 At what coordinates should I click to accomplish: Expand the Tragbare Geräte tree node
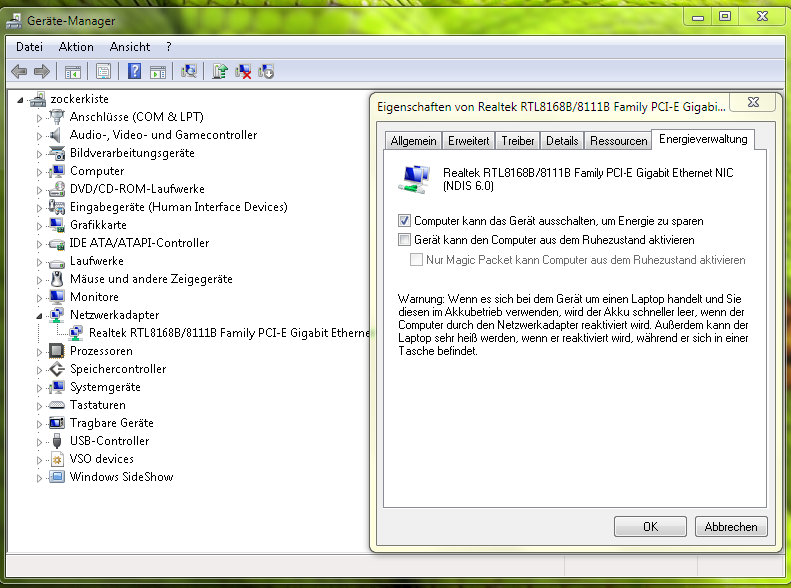39,424
